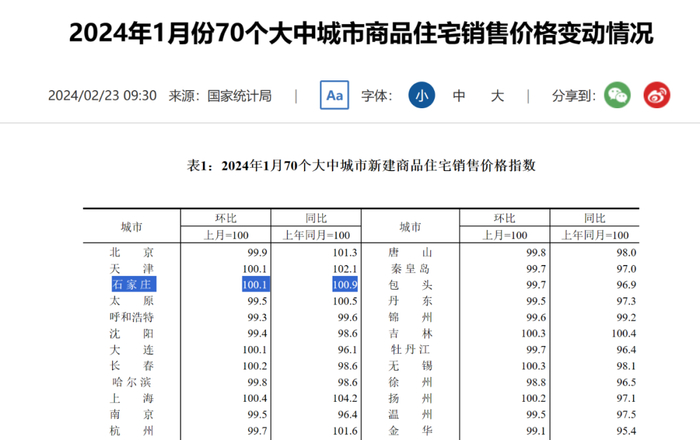700x440 pixels.
Task: Share article to WeChat
Action: click(617, 95)
